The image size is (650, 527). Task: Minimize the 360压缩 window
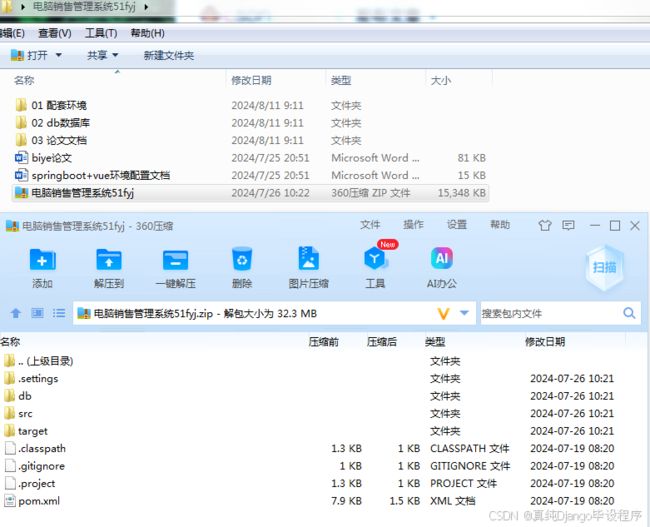[x=595, y=225]
